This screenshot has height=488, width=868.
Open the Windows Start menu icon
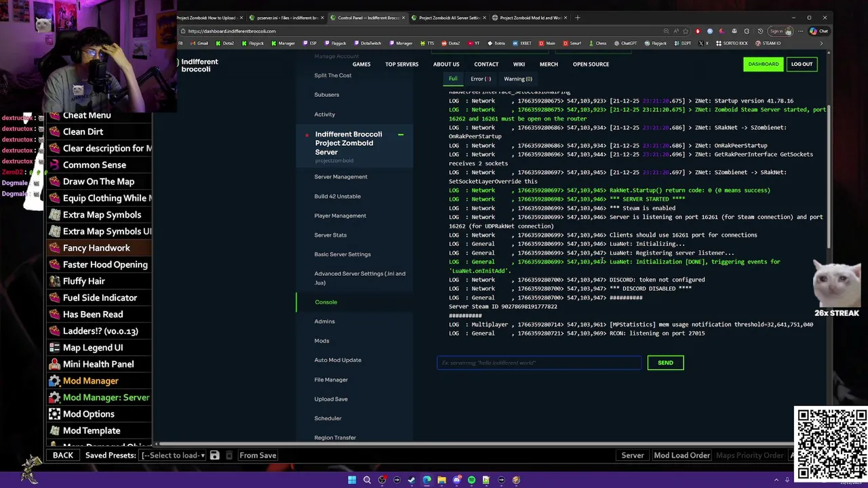coord(352,480)
